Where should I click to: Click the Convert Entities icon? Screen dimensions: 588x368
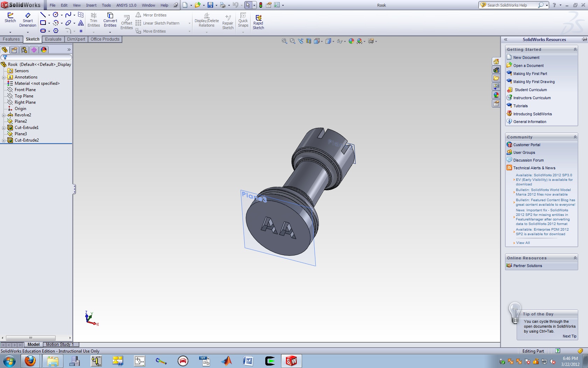click(110, 20)
